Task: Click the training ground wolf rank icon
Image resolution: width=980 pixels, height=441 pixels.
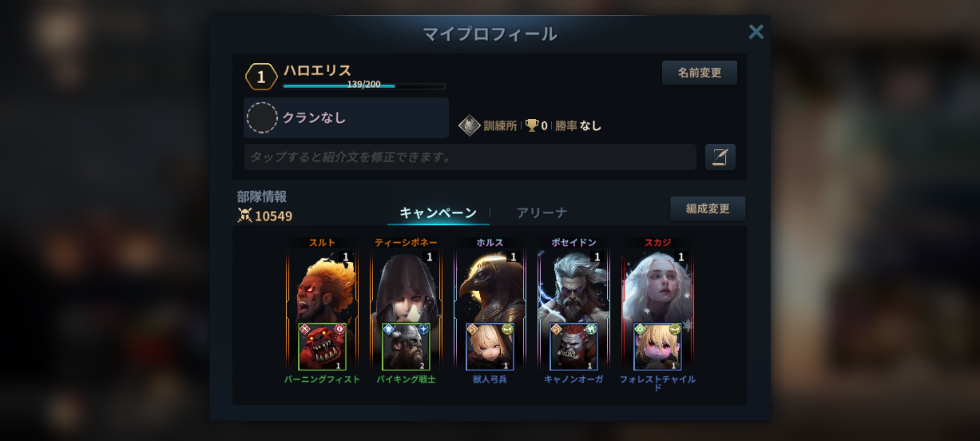Action: [x=469, y=125]
